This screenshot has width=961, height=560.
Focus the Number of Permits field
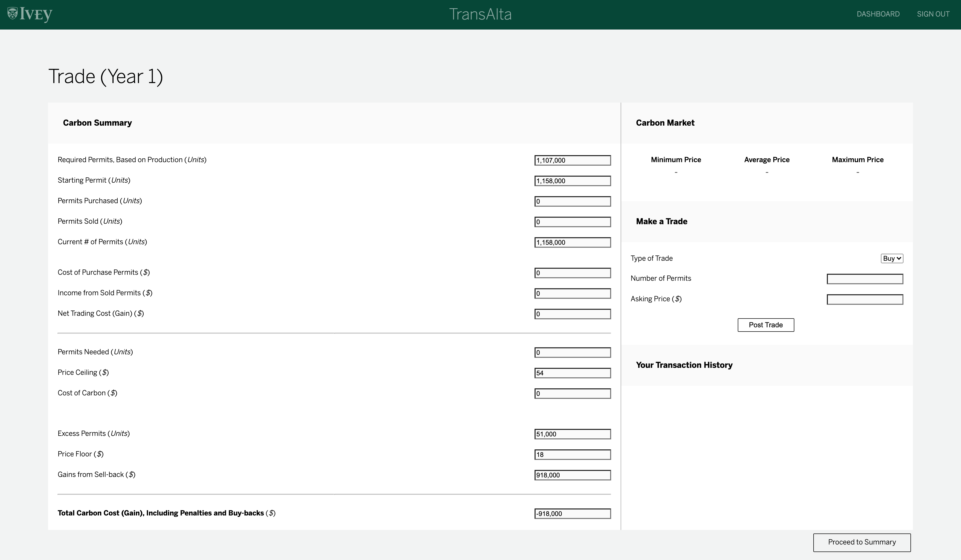[864, 279]
